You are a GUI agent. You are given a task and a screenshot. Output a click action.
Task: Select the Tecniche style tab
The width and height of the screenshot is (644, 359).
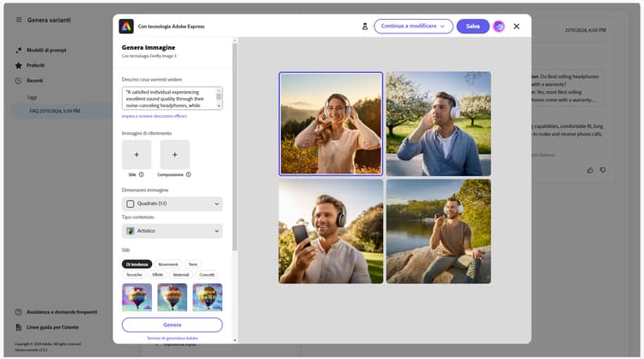pyautogui.click(x=134, y=275)
